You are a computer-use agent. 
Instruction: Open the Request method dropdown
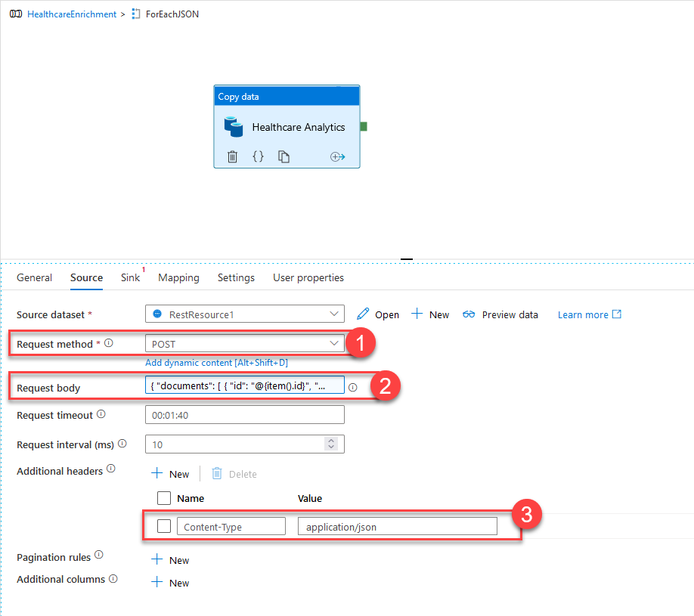tap(334, 343)
